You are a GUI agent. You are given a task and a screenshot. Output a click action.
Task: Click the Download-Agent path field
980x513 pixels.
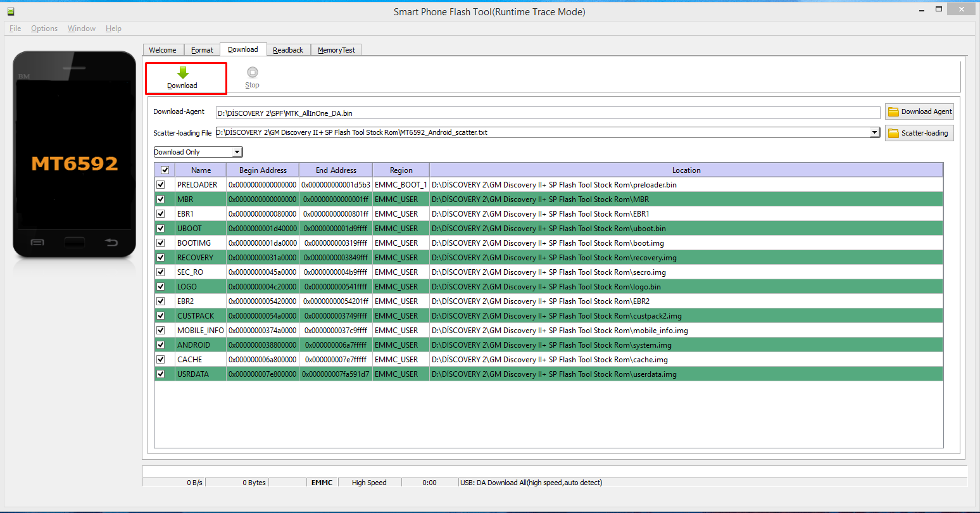coord(548,113)
